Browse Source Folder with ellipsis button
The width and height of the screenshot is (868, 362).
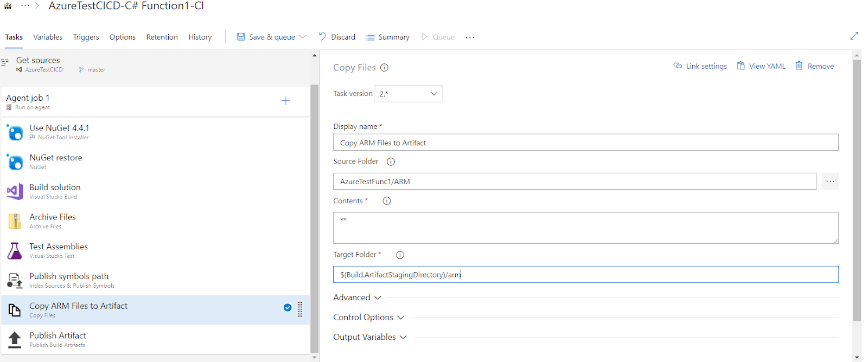pyautogui.click(x=830, y=181)
